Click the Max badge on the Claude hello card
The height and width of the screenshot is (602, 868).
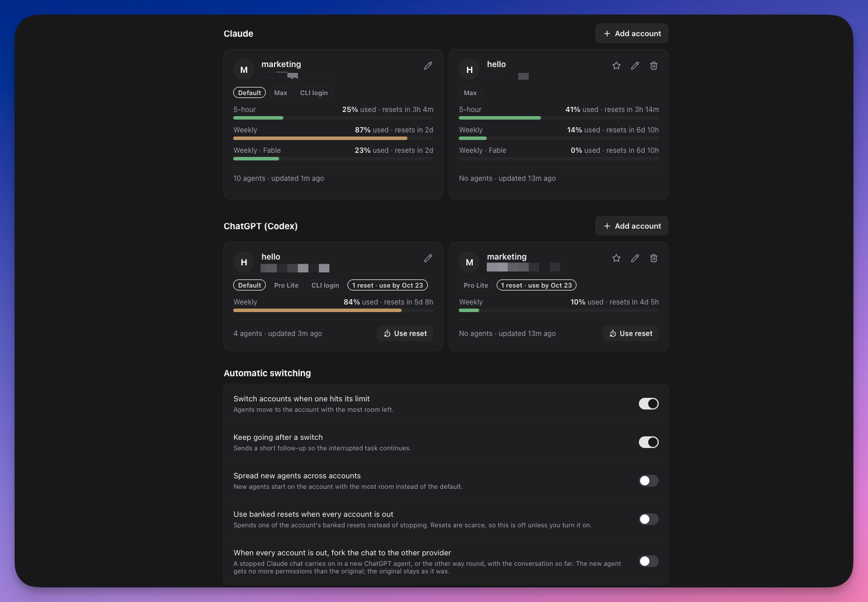(470, 93)
